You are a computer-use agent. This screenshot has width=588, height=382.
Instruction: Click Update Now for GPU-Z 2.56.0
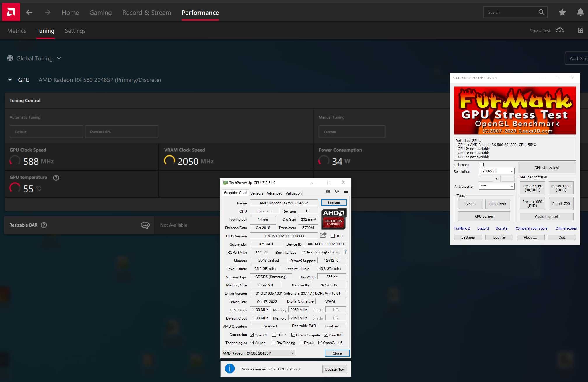[x=334, y=369]
